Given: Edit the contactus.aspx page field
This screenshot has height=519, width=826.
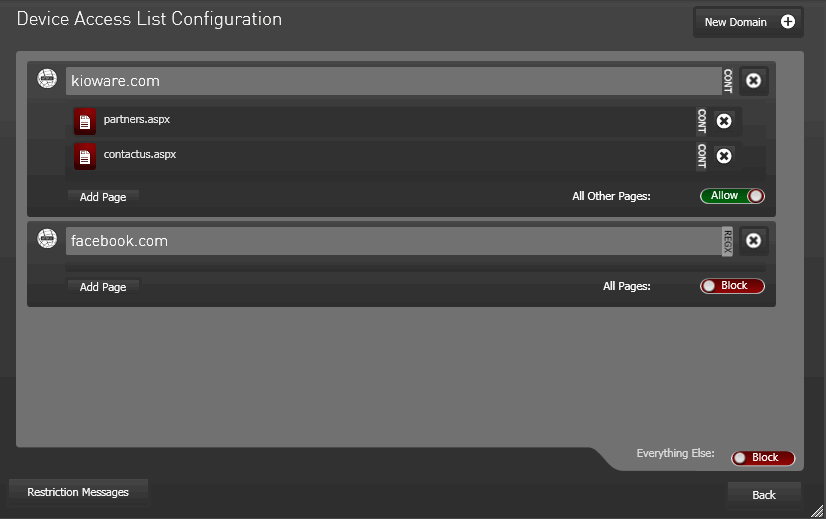Looking at the screenshot, I should click(x=398, y=155).
